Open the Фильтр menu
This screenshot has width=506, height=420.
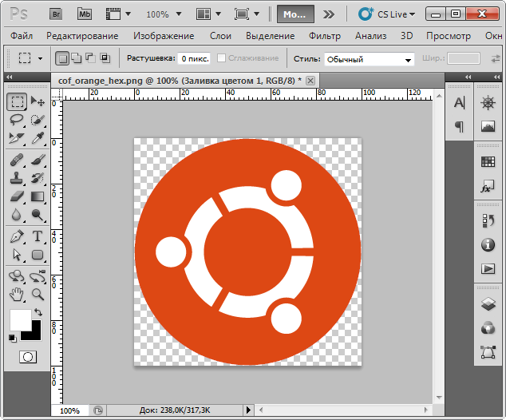point(325,36)
